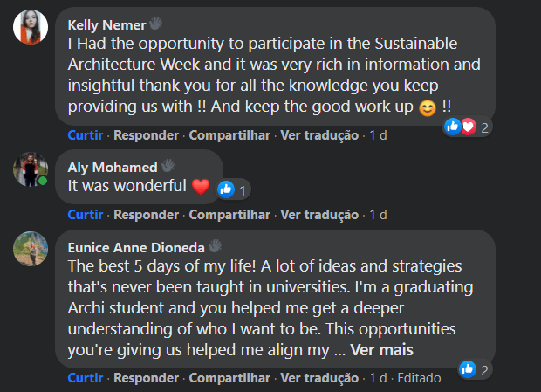Like Aly Mohamed's comment with Curtir
Image resolution: width=541 pixels, height=392 pixels.
pos(85,214)
